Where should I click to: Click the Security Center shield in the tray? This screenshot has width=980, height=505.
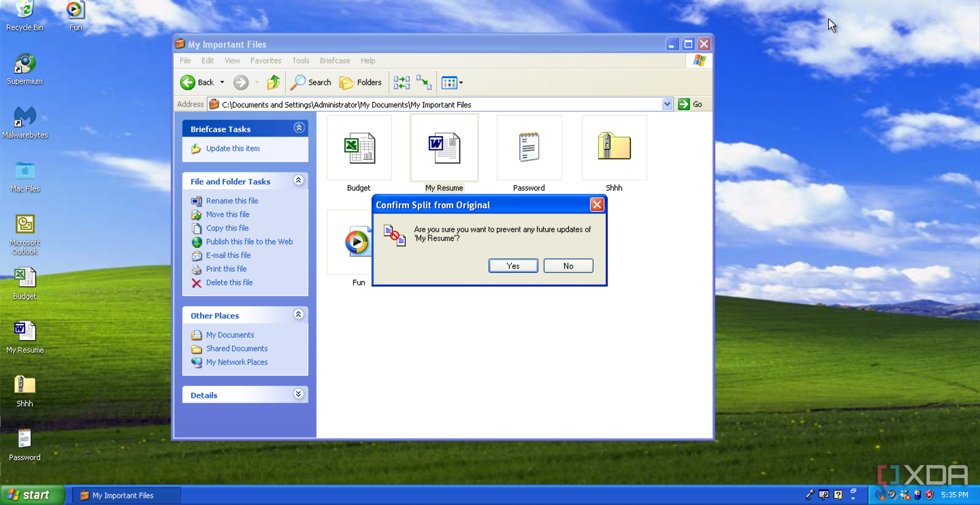(929, 495)
